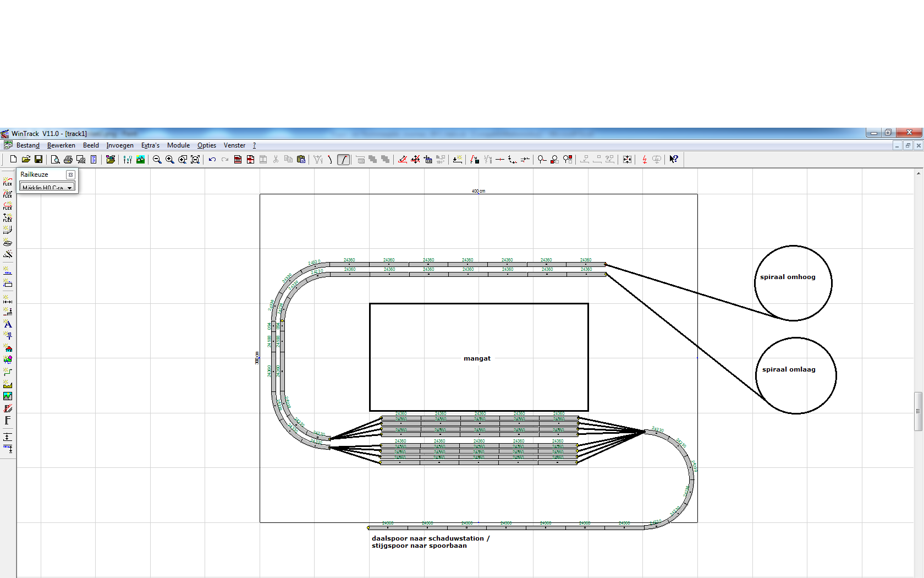Select the 20° FLEX track tool
924x578 pixels.
point(8,193)
